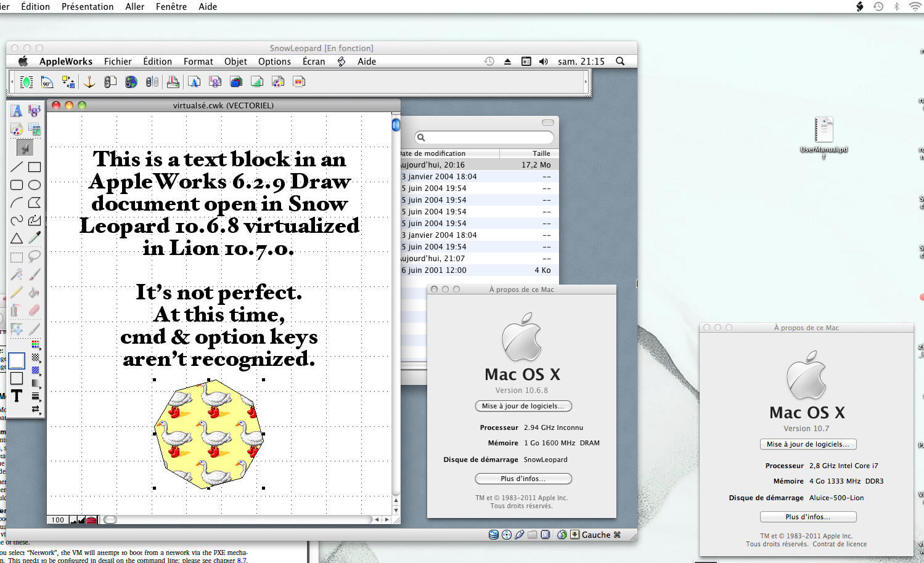Screen dimensions: 924x563
Task: Open the zoom percentage 100 pop-up
Action: tap(58, 520)
